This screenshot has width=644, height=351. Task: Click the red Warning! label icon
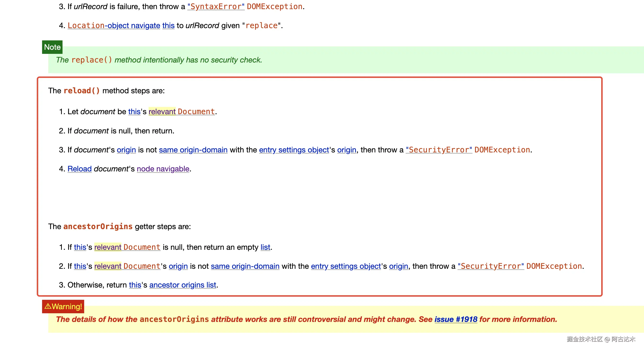tap(48, 306)
